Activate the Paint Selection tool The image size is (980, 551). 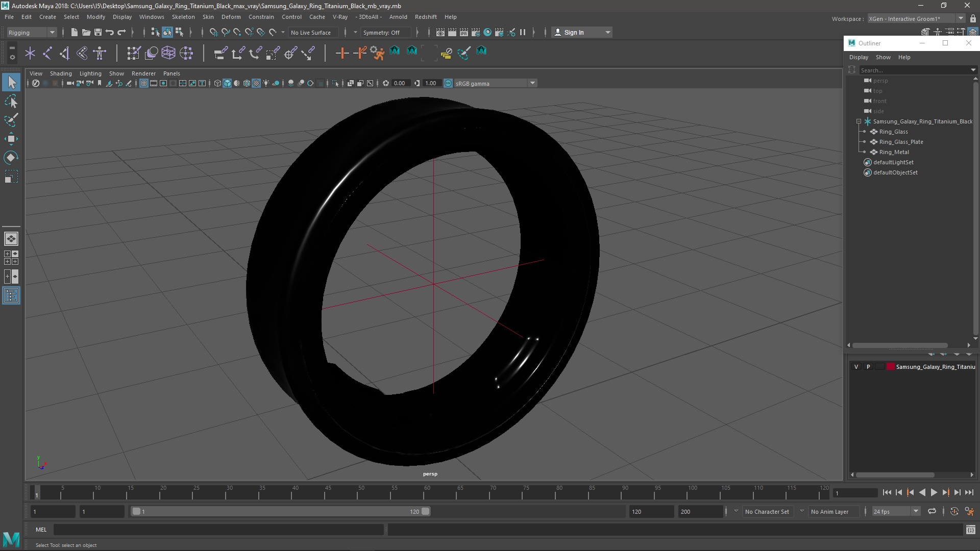(x=11, y=120)
